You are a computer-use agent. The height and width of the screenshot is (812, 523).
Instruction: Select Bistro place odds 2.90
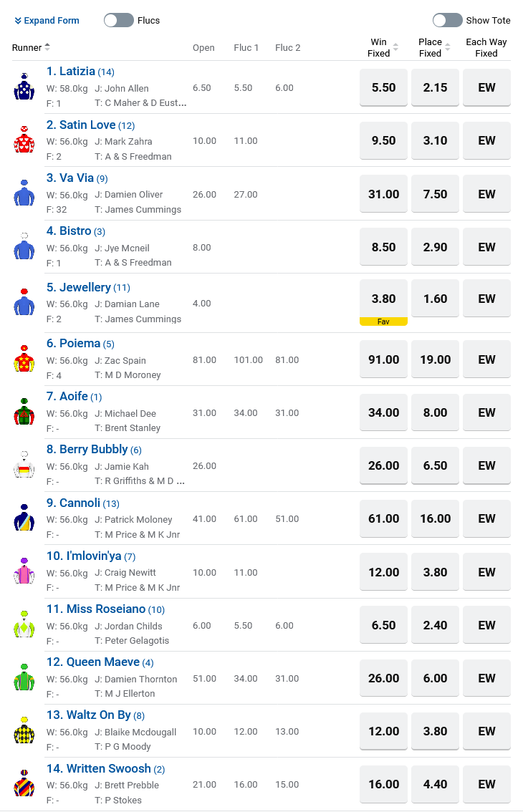435,247
